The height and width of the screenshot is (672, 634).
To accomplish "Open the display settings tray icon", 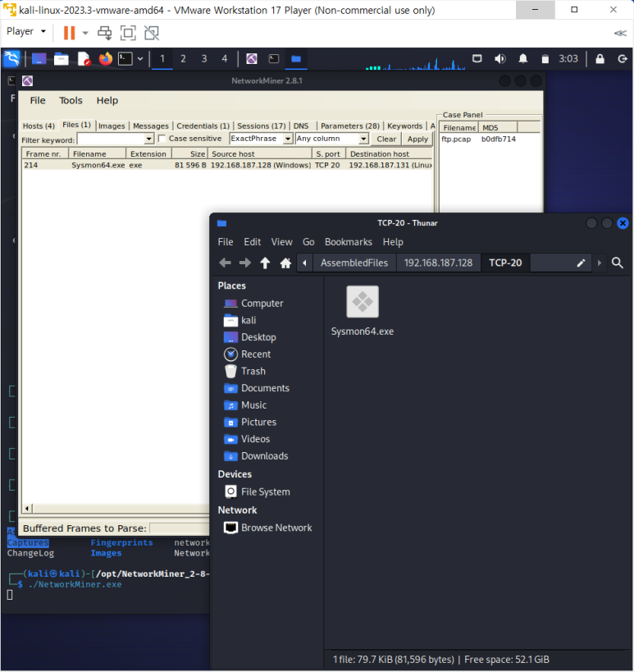I will (477, 59).
